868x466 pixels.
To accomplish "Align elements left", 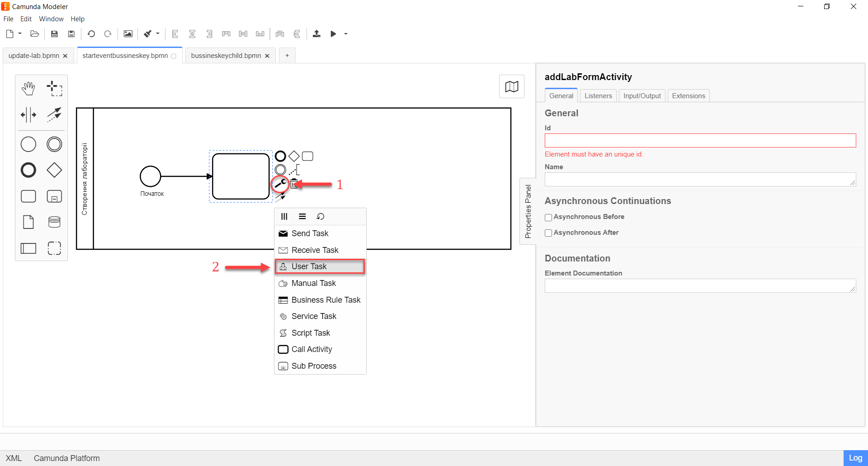I will tap(175, 34).
